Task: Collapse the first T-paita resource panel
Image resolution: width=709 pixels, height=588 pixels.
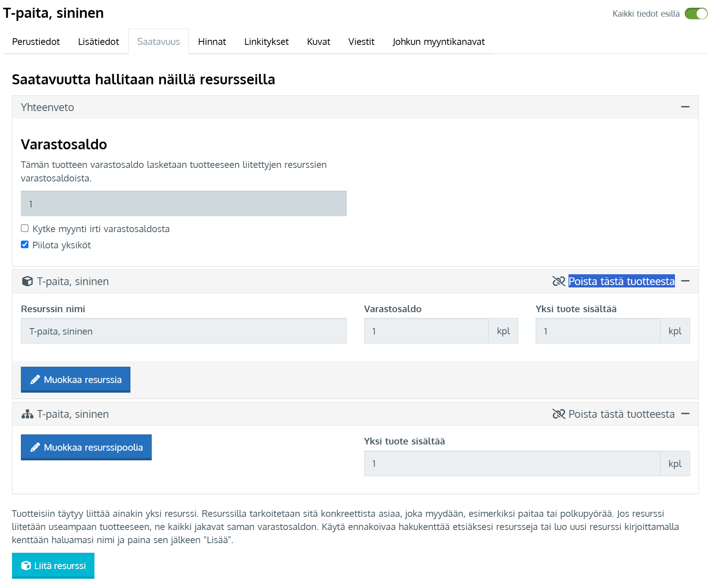Action: pos(685,281)
